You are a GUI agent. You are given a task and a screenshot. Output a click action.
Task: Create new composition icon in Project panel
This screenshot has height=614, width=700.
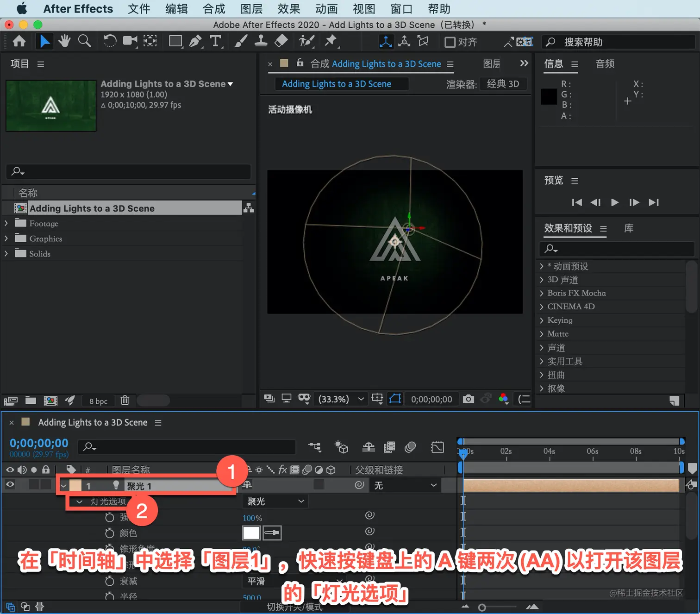pos(50,401)
